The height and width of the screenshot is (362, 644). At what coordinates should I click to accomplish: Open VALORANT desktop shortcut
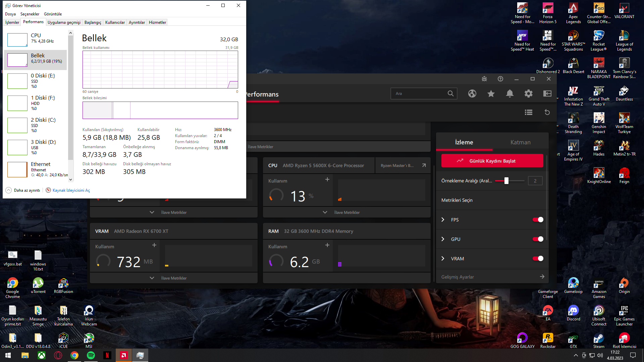coord(624,11)
